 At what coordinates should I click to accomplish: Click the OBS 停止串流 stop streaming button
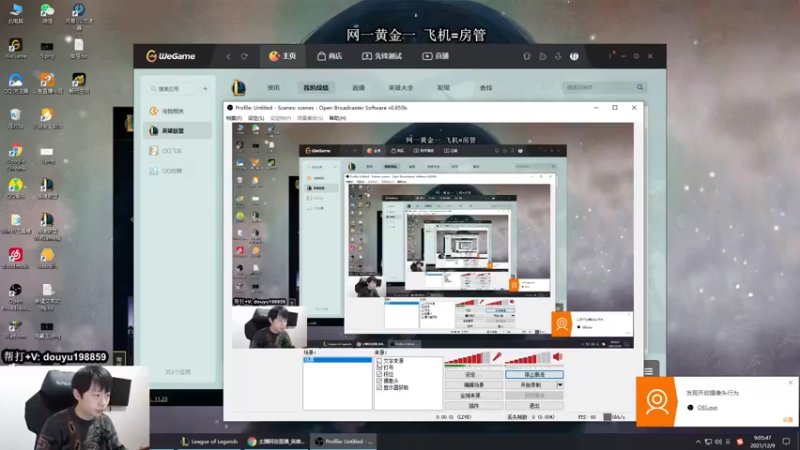(x=534, y=374)
